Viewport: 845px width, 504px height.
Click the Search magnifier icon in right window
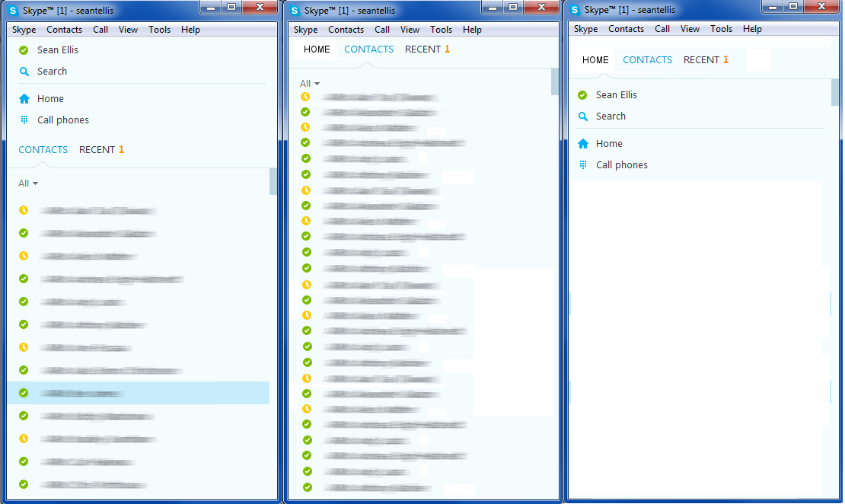583,116
